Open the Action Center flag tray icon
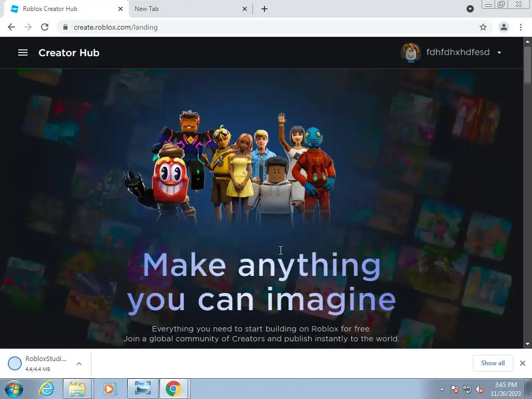 455,389
